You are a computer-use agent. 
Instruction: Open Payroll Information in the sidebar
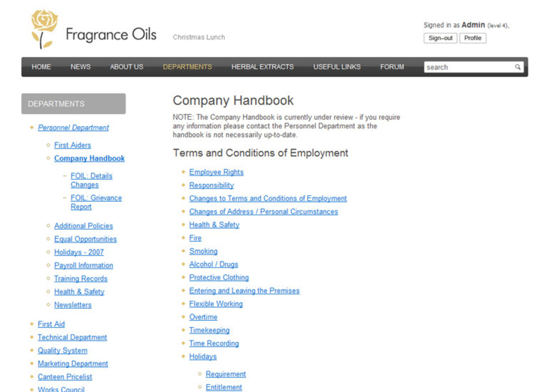(x=83, y=265)
